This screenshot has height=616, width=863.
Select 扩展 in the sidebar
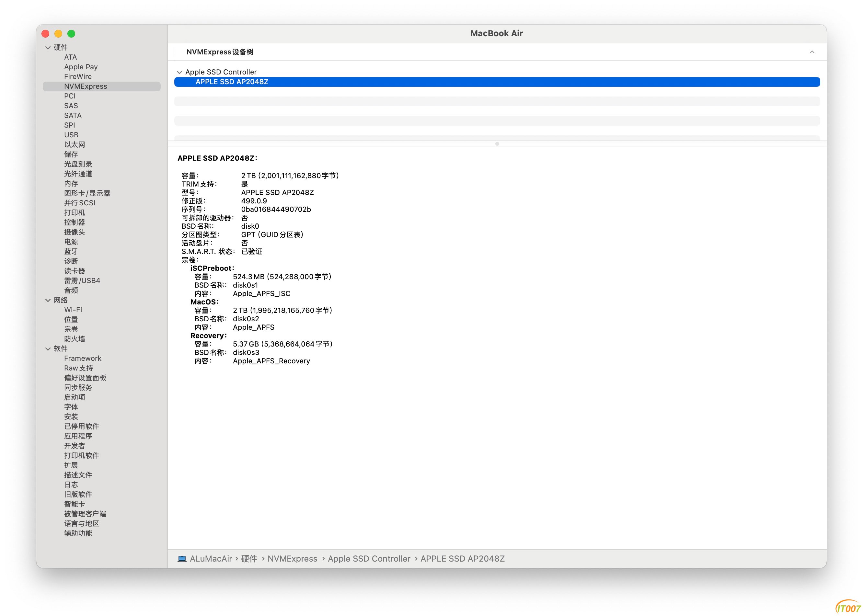[x=71, y=465]
